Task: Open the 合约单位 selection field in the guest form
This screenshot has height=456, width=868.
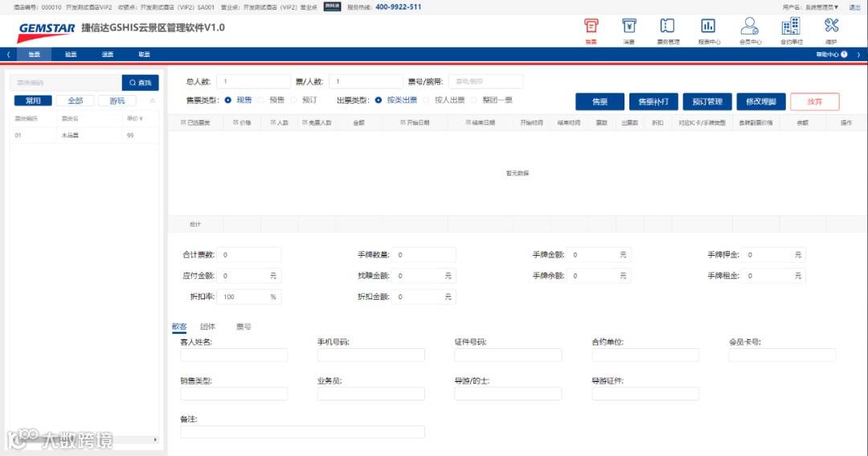Action: coord(645,355)
